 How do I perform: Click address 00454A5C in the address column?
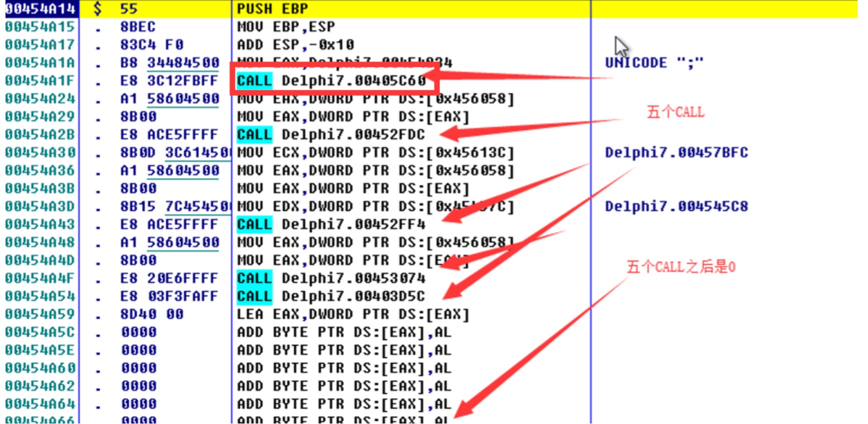40,332
